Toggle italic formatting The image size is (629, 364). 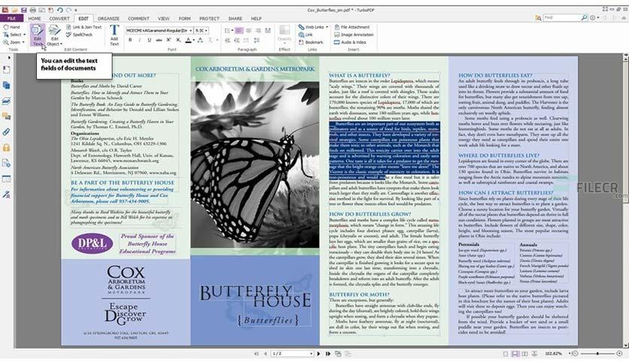[x=140, y=40]
